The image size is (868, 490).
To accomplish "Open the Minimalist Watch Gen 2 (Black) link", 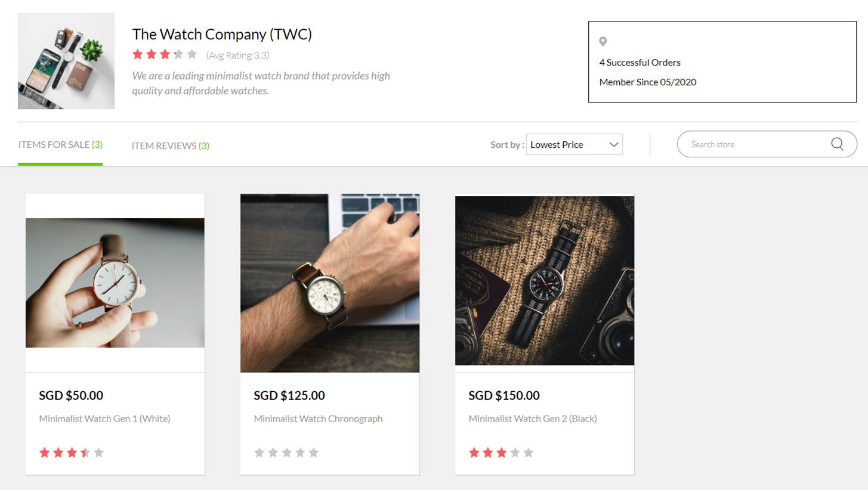I will [x=533, y=418].
